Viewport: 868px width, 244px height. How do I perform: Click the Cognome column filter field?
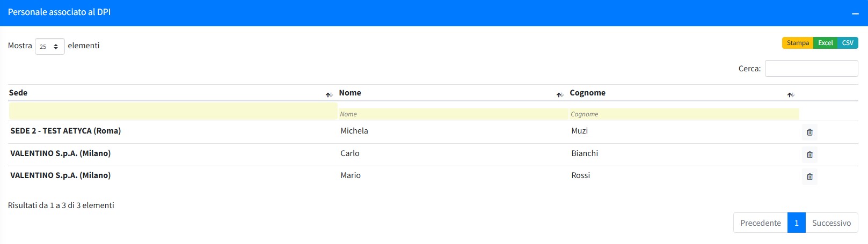683,114
